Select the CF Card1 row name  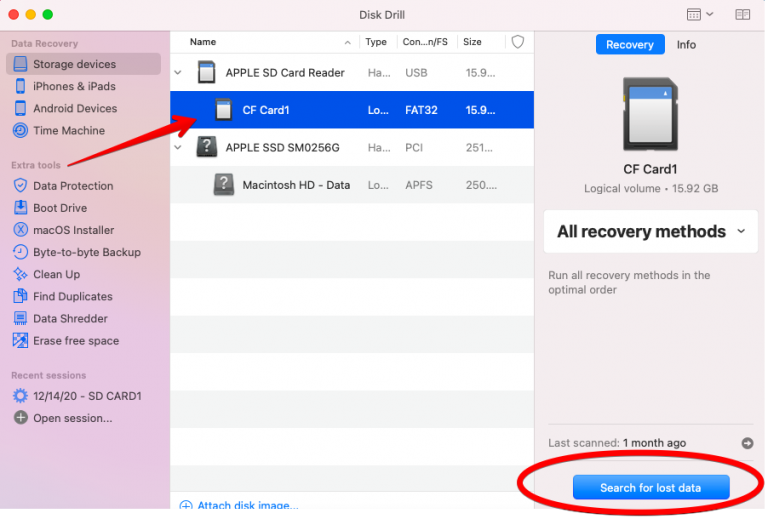click(x=266, y=110)
